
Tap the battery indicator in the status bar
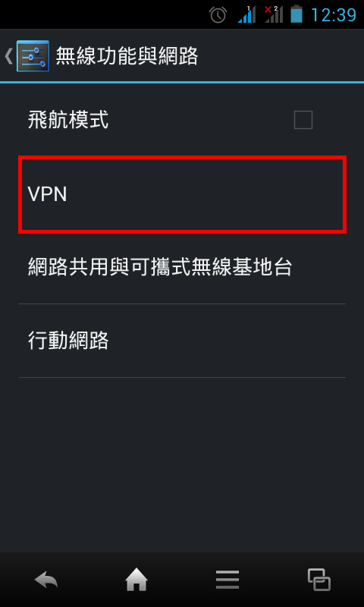297,14
